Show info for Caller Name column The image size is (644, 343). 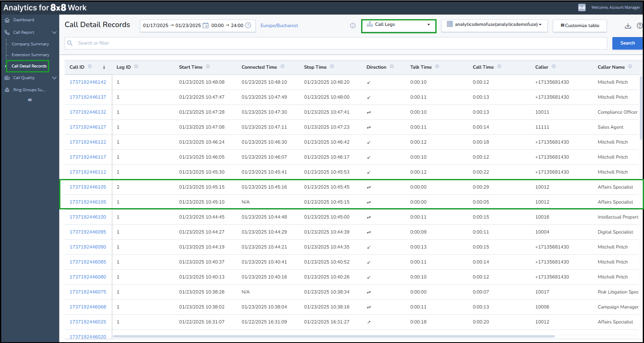(x=630, y=67)
